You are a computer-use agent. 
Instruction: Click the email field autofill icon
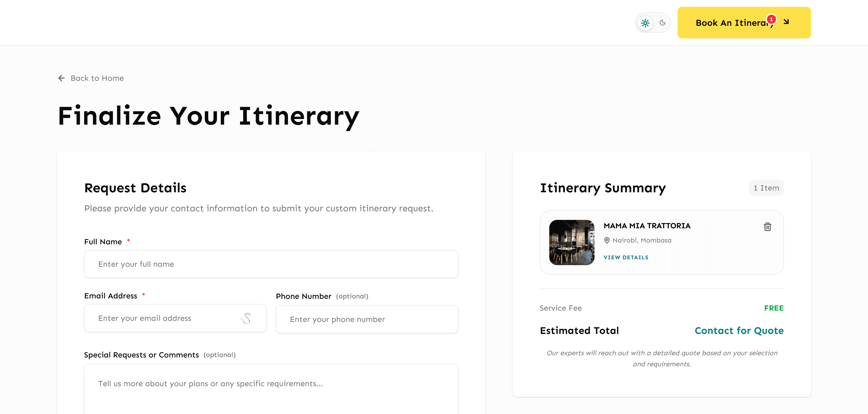click(x=246, y=318)
